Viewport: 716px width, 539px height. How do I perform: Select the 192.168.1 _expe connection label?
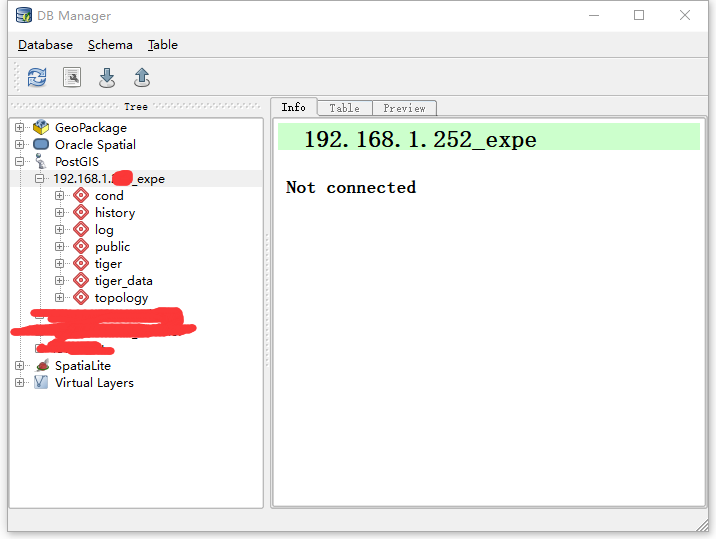(x=109, y=179)
